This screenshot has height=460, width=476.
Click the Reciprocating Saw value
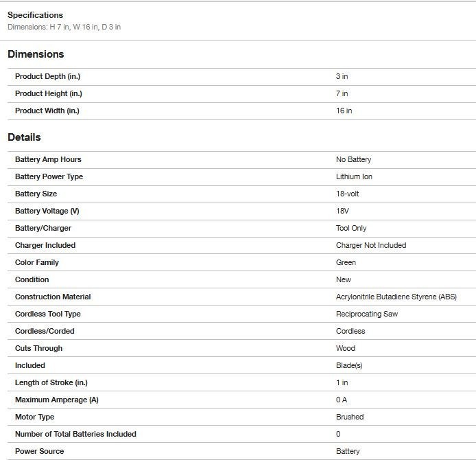[366, 314]
